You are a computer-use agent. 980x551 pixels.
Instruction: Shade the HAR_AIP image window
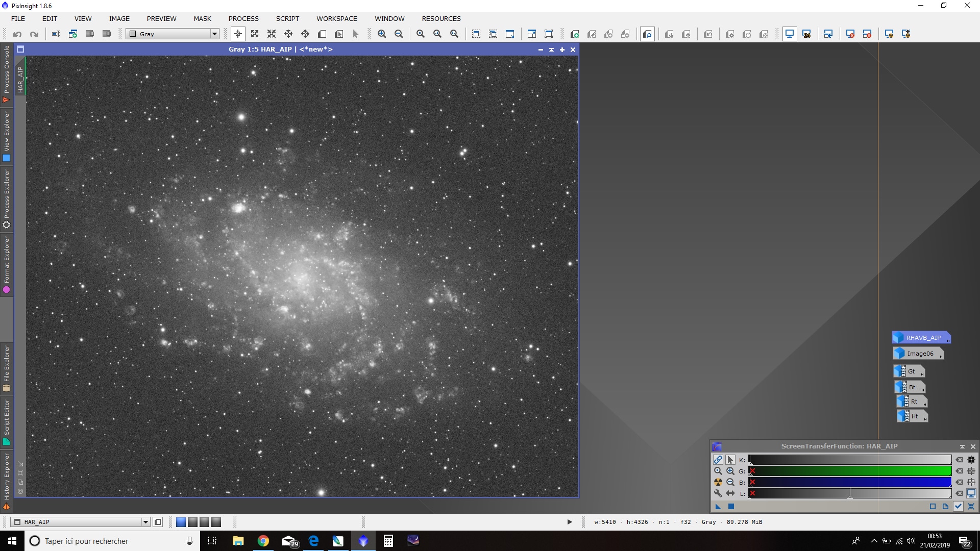click(x=551, y=49)
